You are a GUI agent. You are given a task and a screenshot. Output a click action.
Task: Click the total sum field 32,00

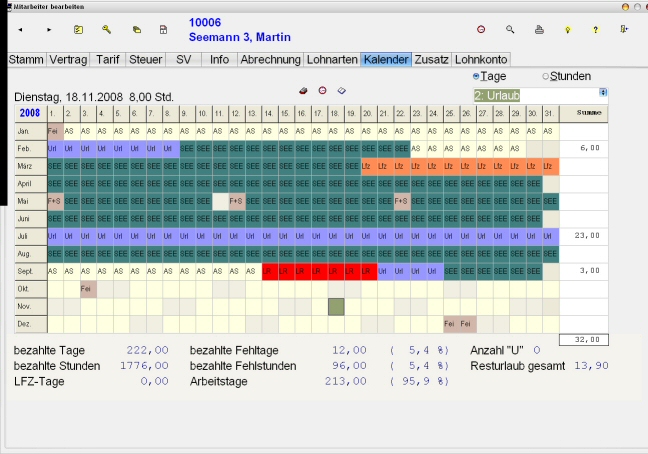coord(584,340)
